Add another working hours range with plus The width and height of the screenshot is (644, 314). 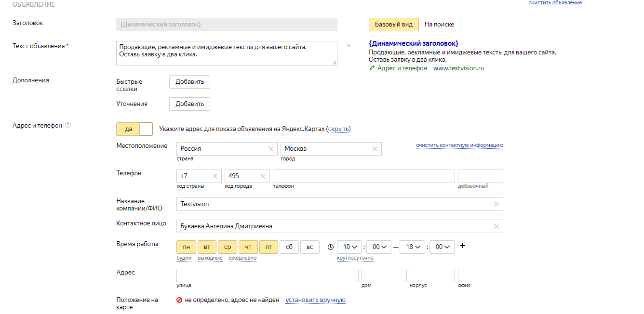tap(463, 246)
